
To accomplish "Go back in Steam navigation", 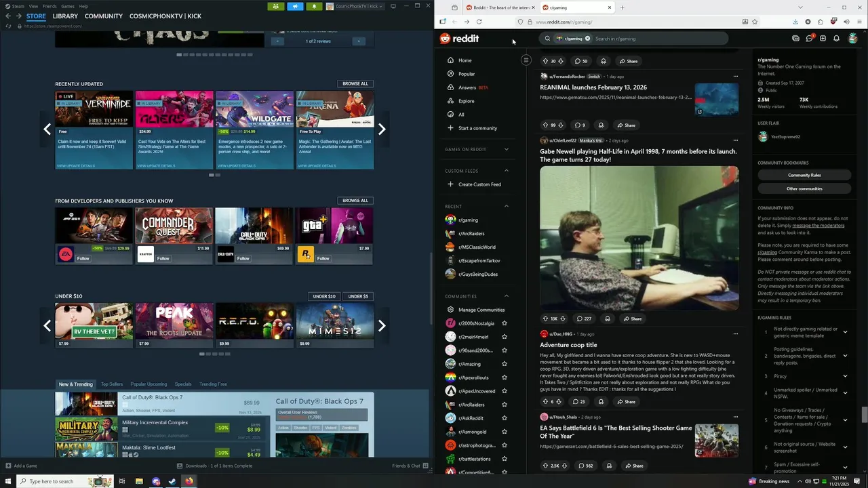I will coord(8,16).
